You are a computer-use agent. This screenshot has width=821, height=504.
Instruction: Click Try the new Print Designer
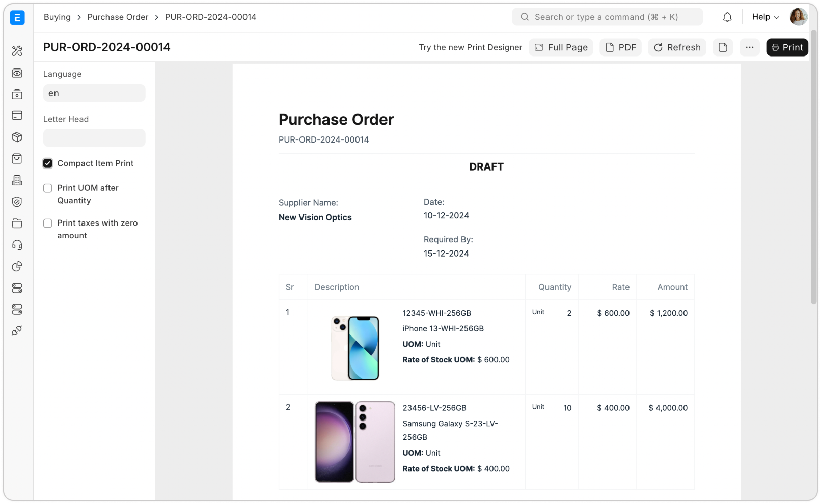click(470, 47)
